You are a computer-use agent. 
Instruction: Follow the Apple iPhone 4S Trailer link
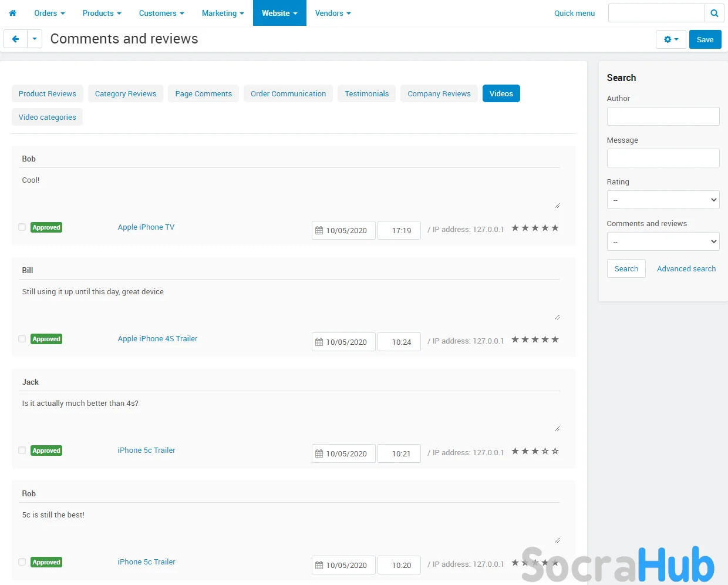157,339
